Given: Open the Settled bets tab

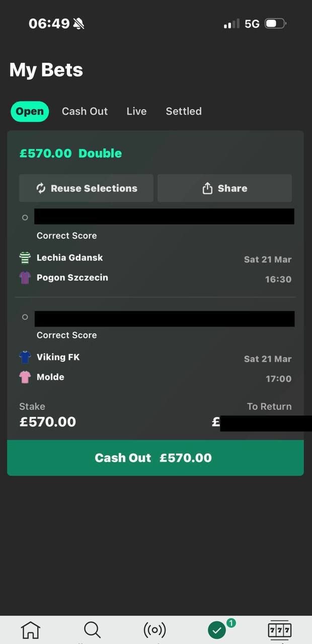Looking at the screenshot, I should (x=184, y=111).
